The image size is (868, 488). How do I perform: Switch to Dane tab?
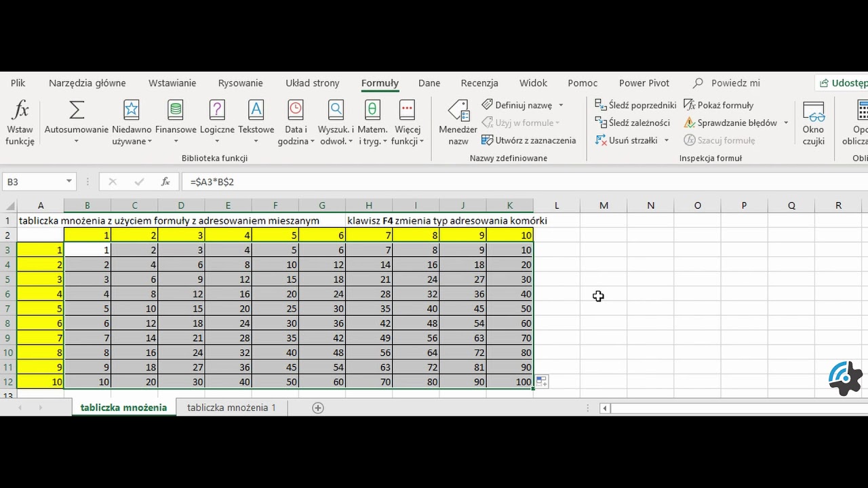[429, 83]
